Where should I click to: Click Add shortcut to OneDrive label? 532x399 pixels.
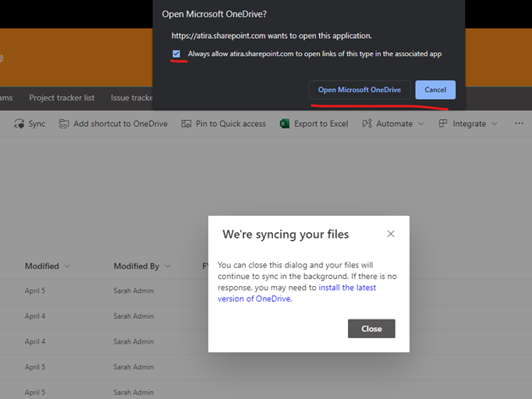[120, 124]
